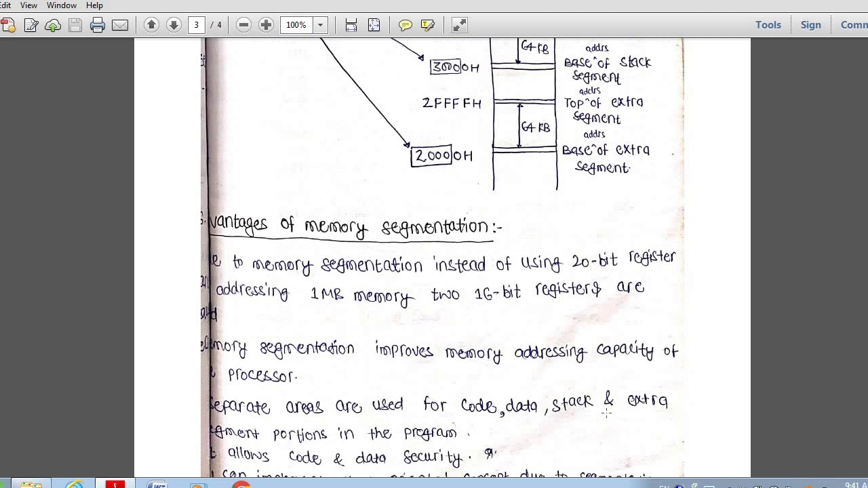
Task: Click the save floppy disk icon
Action: click(75, 25)
